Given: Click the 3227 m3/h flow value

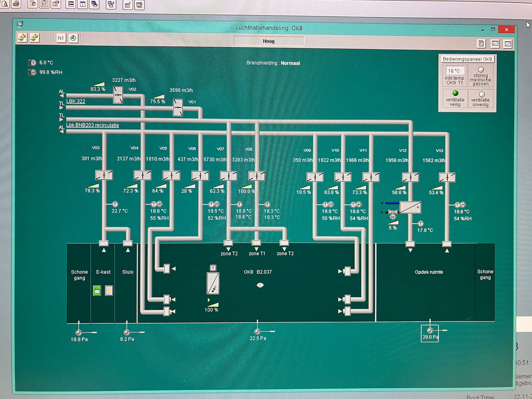Looking at the screenshot, I should 124,80.
